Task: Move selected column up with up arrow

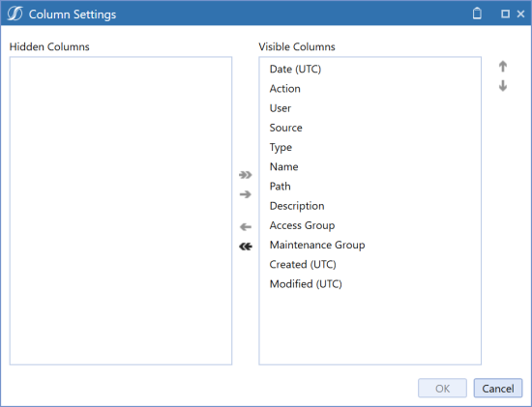Action: coord(503,67)
